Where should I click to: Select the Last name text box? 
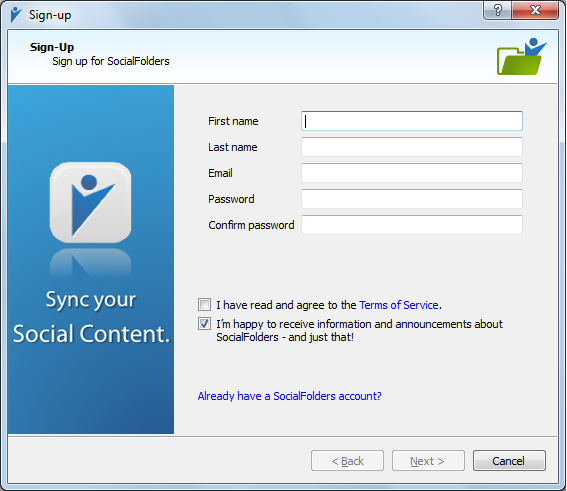412,147
